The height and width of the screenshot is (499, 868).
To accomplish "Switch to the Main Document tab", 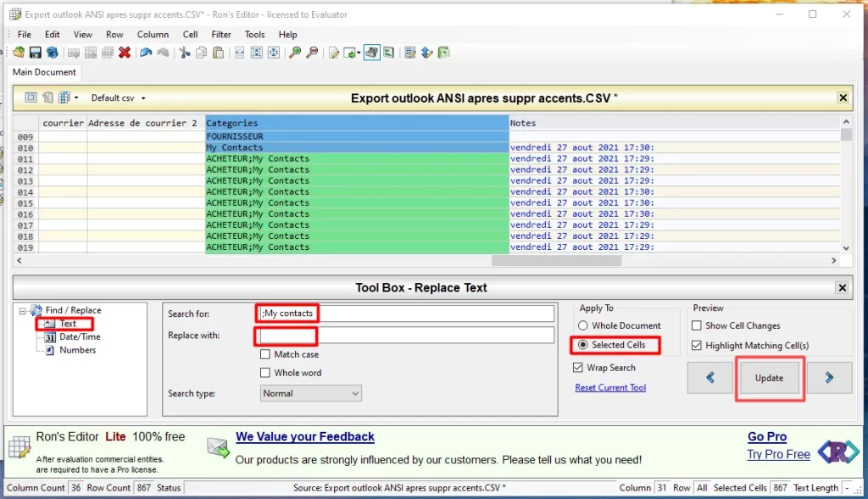I will 44,72.
